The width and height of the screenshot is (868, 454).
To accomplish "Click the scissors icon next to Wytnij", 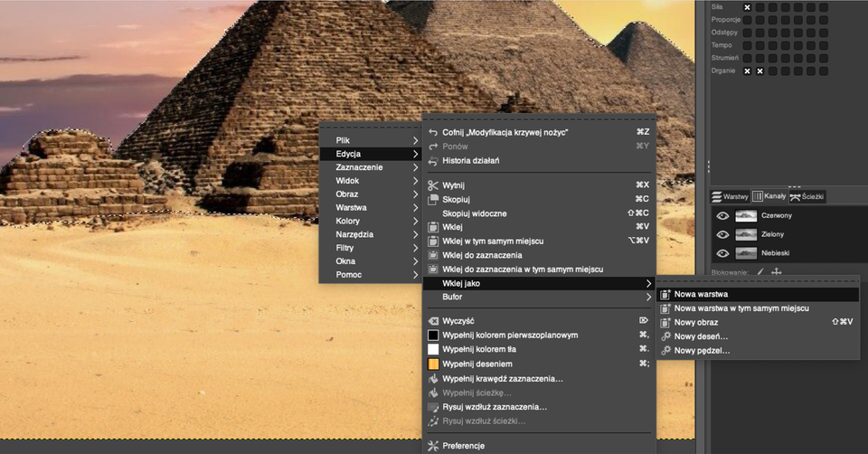I will (433, 185).
